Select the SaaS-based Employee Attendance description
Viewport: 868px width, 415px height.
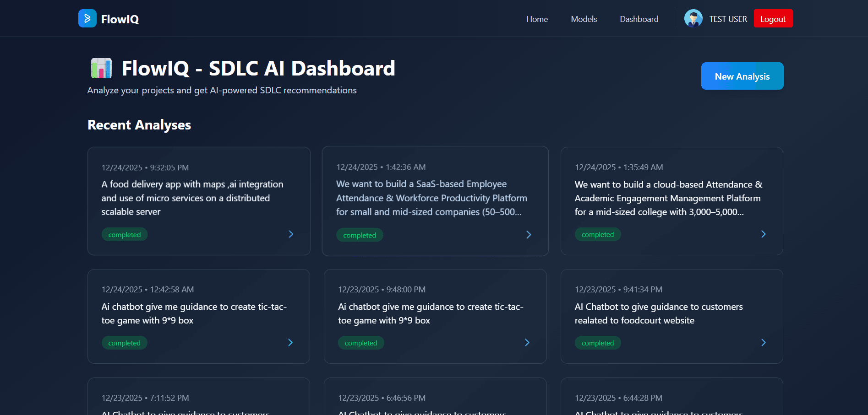[x=432, y=198]
